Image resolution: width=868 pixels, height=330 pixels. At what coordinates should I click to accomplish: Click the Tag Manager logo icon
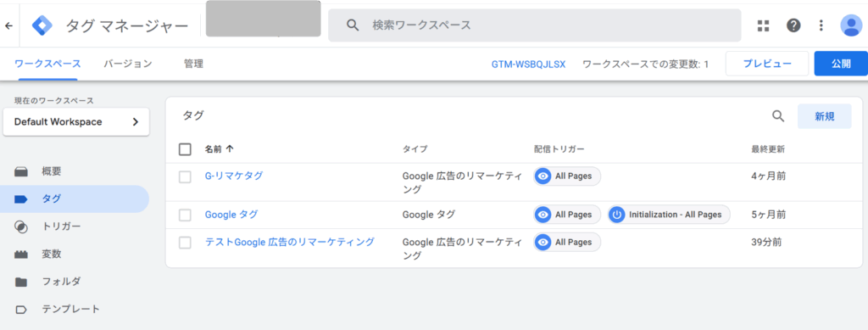coord(42,25)
